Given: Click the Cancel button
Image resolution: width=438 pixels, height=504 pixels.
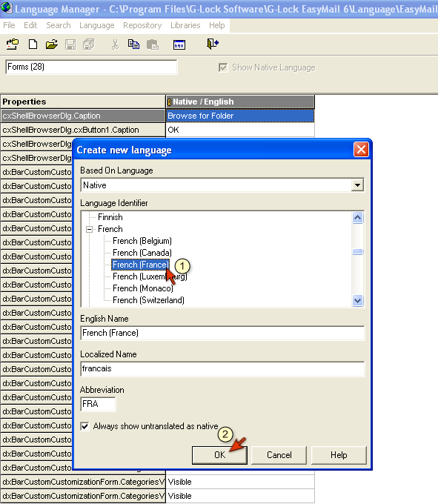Looking at the screenshot, I should (x=279, y=455).
